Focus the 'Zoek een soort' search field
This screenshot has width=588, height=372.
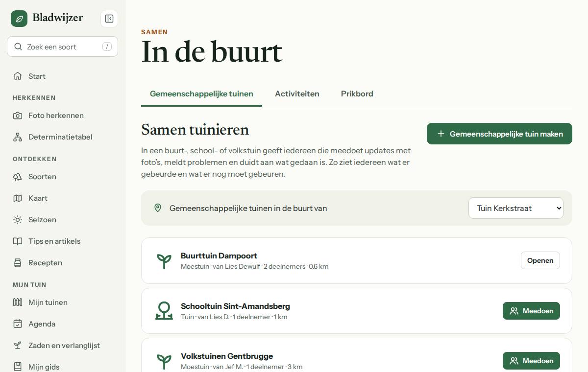click(x=62, y=46)
